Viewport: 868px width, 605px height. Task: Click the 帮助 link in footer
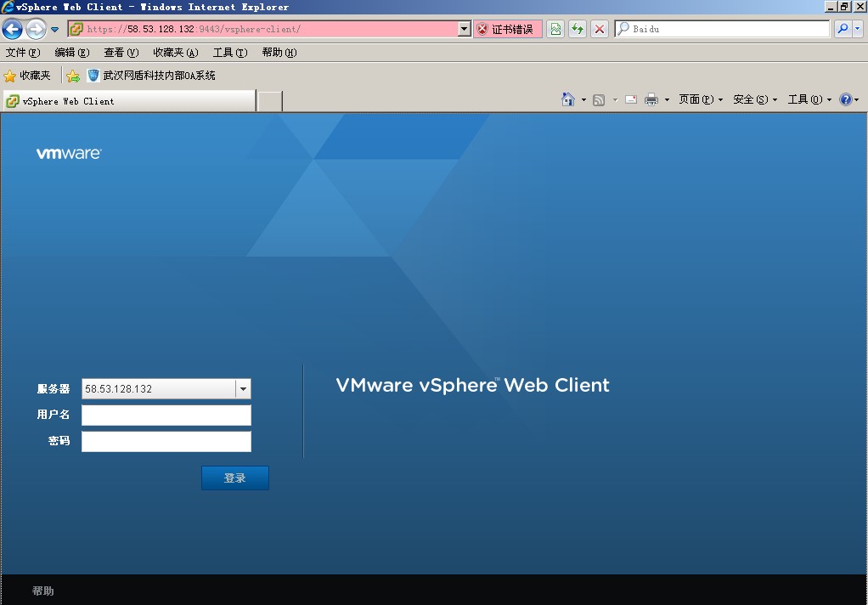click(x=43, y=591)
